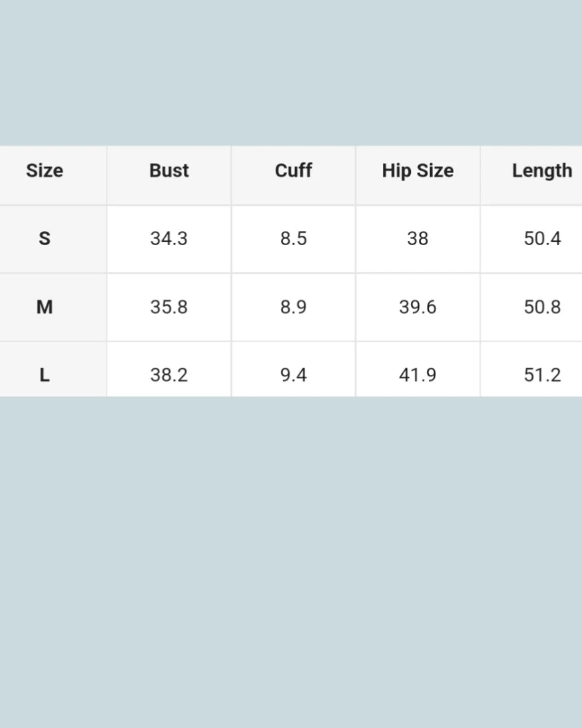Select cuff value 8.5 in S row
This screenshot has width=582, height=728.
[x=294, y=238]
